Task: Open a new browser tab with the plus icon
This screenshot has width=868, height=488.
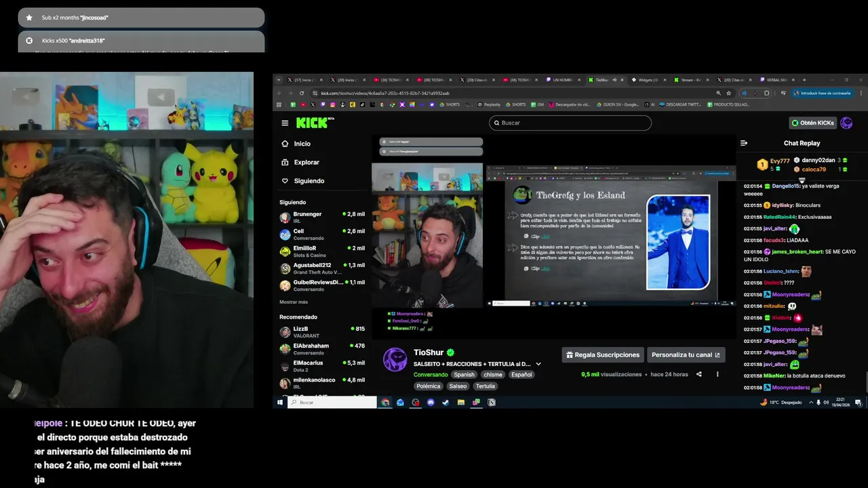Action: [804, 80]
